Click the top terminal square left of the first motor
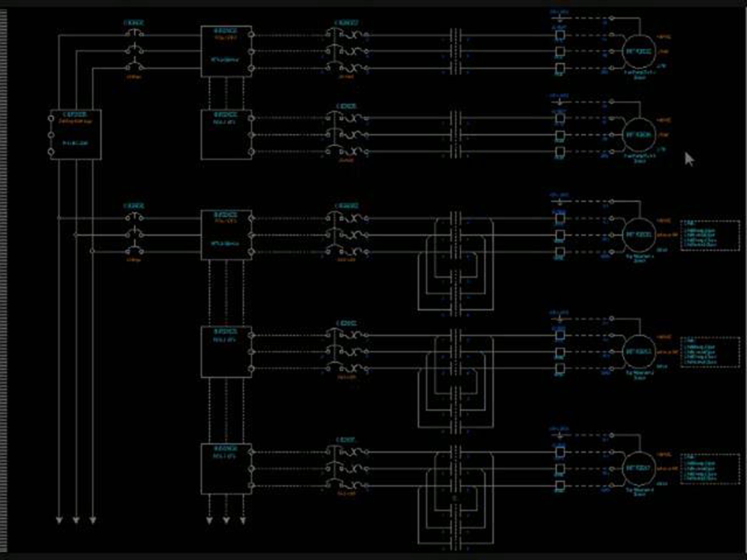Screen dimensions: 747x560 [560, 35]
